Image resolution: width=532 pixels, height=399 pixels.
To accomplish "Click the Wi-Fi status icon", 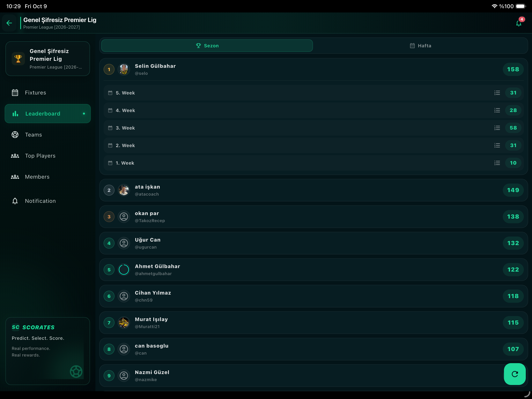I will tap(494, 6).
